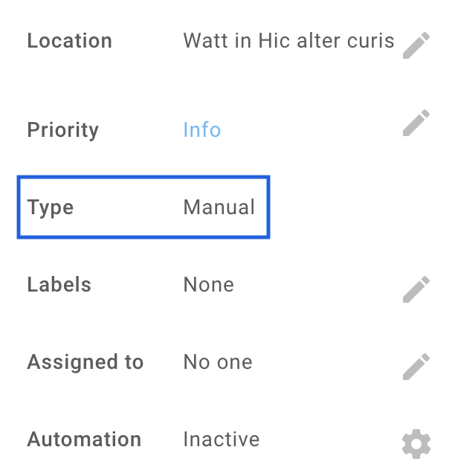Click the Assigned to edit pencil
Viewport: 455px width, 476px height.
416,366
